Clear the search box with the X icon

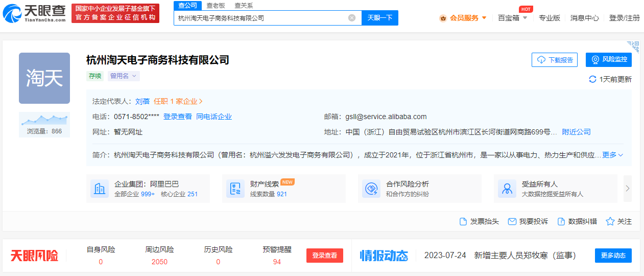point(352,18)
